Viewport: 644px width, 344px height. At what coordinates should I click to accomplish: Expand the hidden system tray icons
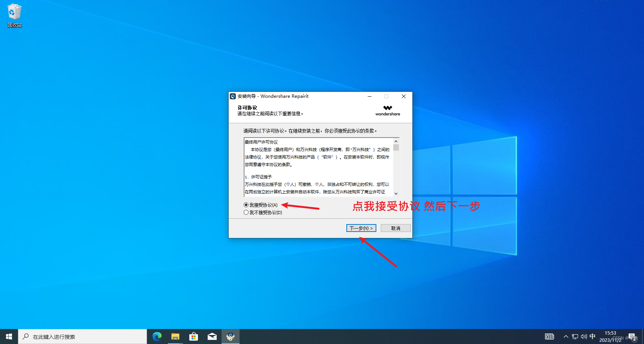tap(566, 337)
